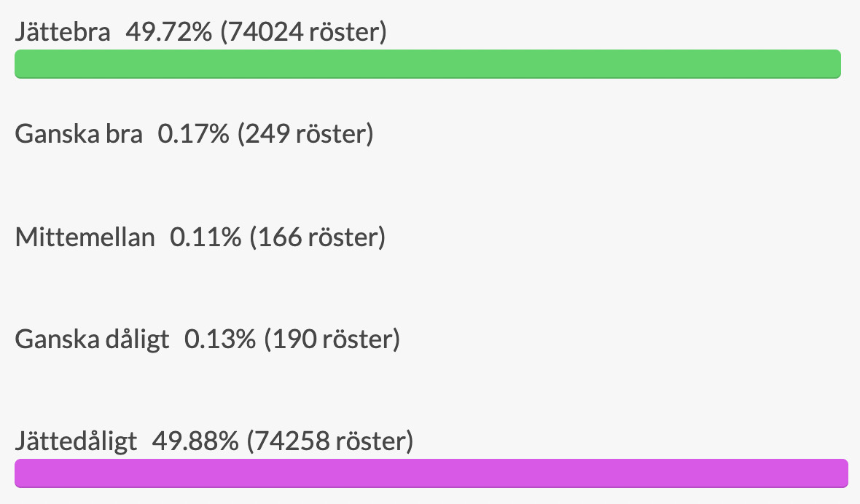Click the magenta Jättedåligt result bar
This screenshot has height=504, width=860.
(431, 473)
